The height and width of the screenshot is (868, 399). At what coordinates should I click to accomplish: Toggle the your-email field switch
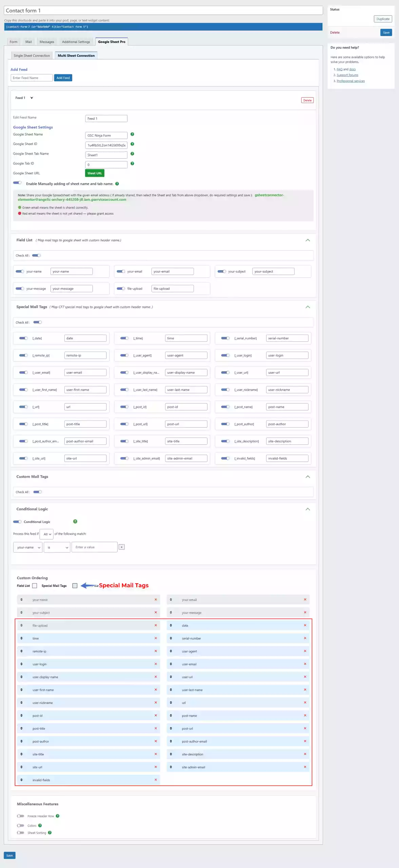click(x=121, y=271)
